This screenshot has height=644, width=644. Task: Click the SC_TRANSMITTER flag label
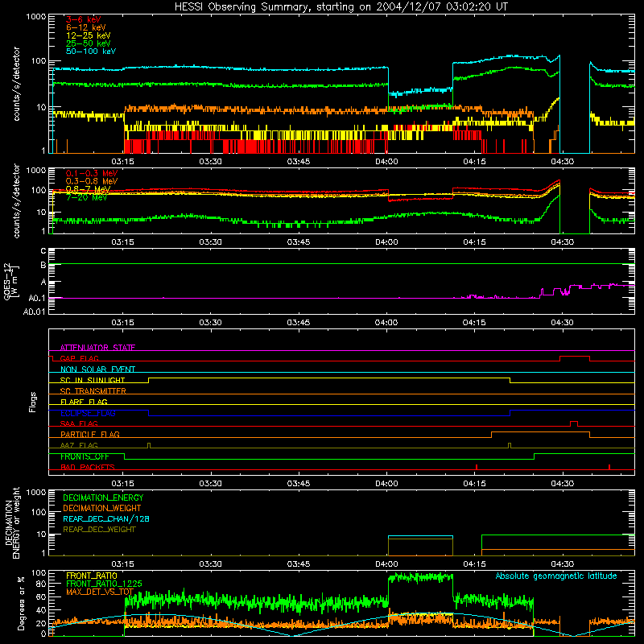(x=93, y=390)
